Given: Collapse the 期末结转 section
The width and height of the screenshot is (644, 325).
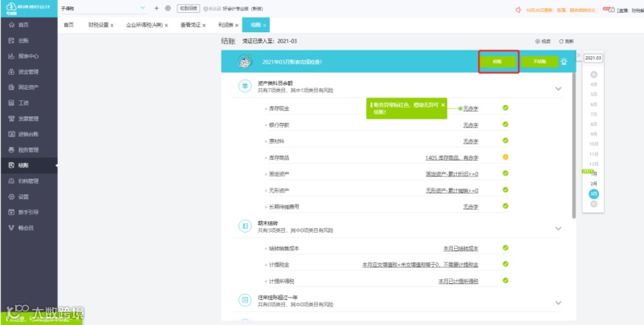Looking at the screenshot, I should click(x=558, y=229).
